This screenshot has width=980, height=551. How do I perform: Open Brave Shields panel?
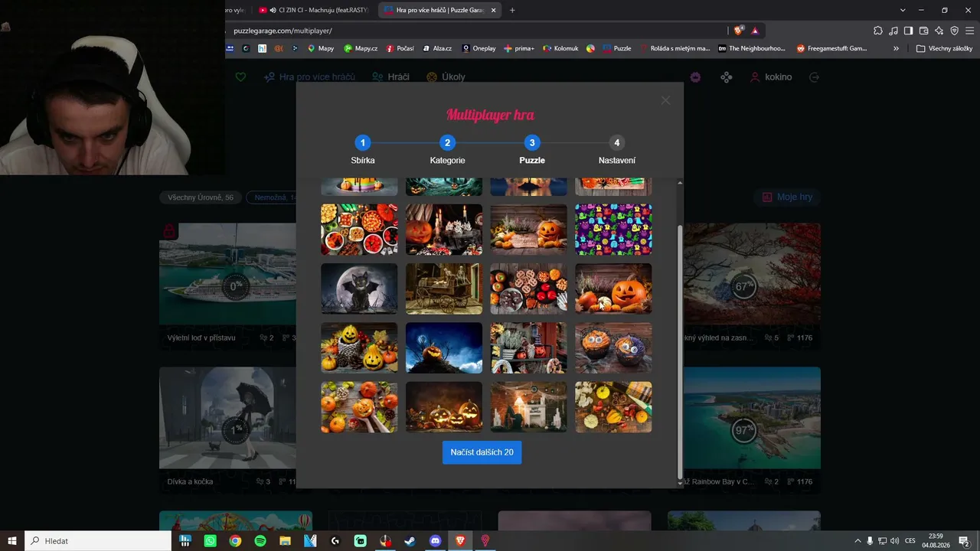pyautogui.click(x=738, y=31)
